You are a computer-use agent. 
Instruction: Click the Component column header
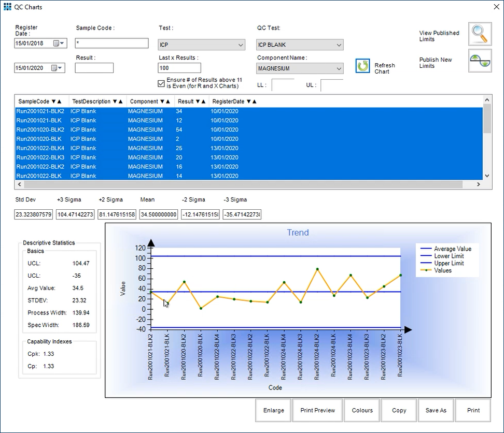coord(144,101)
